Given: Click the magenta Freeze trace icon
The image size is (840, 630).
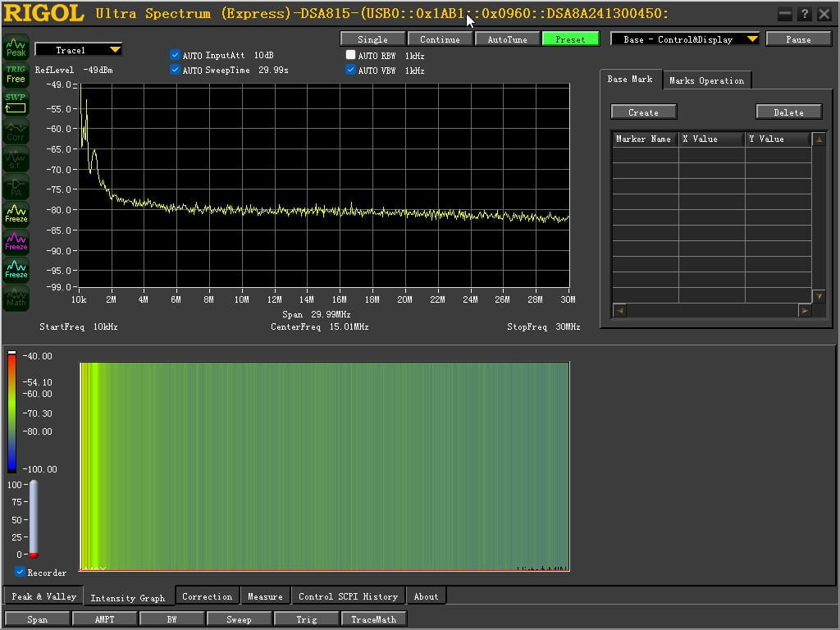Looking at the screenshot, I should pos(16,242).
